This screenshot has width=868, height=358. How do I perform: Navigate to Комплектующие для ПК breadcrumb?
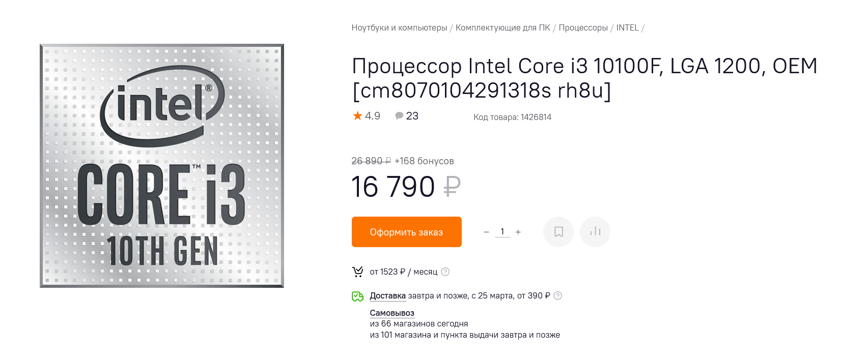tap(502, 28)
